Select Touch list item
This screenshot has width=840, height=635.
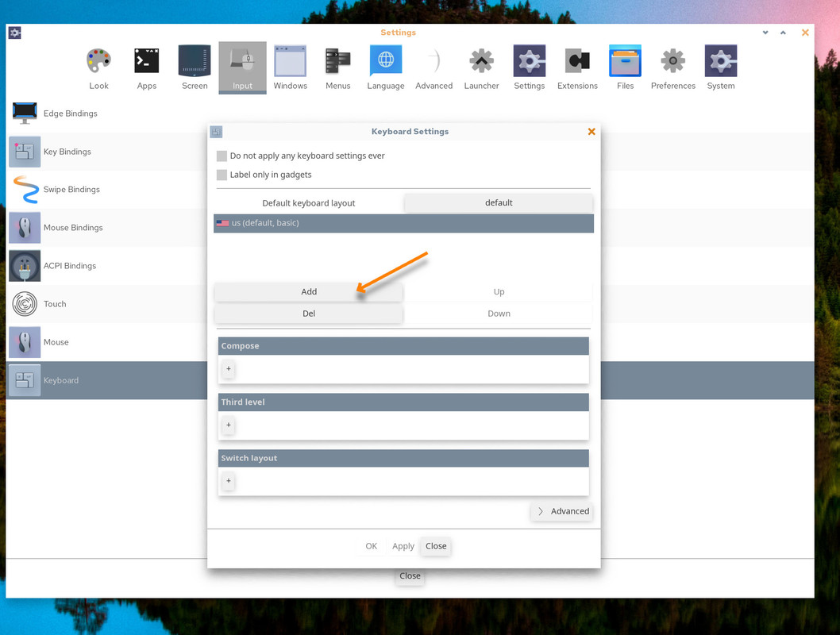click(107, 303)
